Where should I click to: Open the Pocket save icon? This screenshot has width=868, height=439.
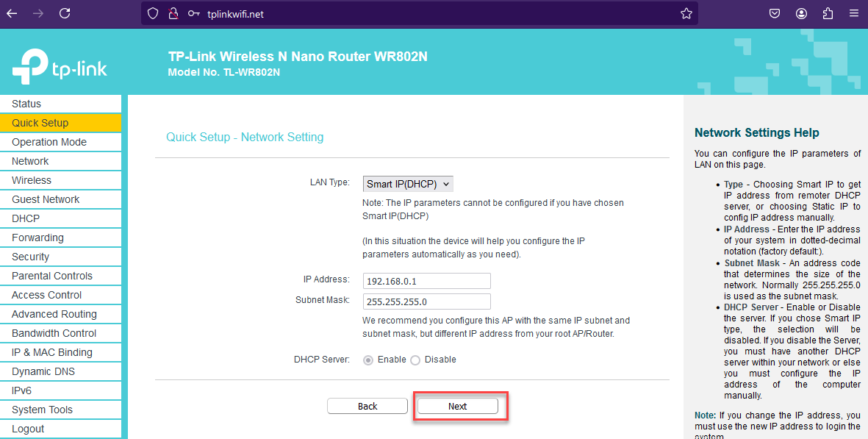[x=775, y=13]
